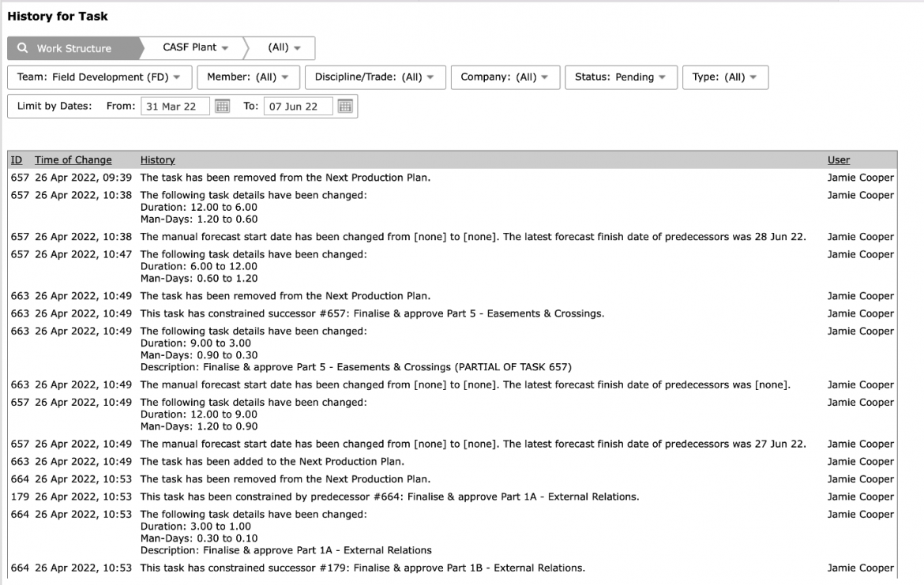Image resolution: width=924 pixels, height=585 pixels.
Task: Sort by History column header
Action: coord(157,159)
